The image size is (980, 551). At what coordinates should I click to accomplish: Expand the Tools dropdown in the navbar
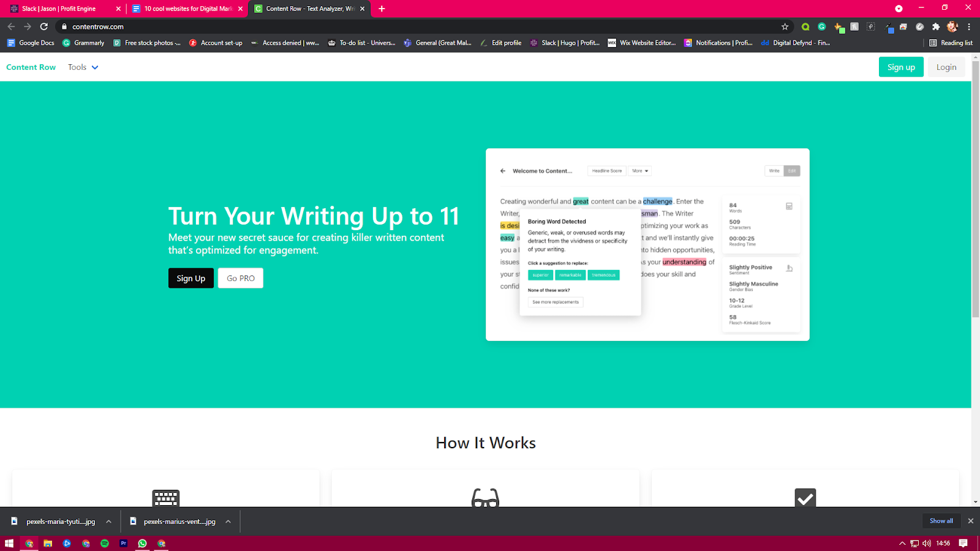[83, 67]
